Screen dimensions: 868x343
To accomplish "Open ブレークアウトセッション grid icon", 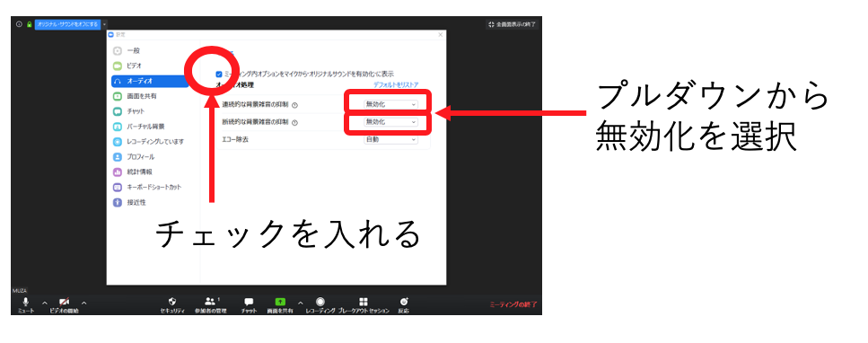I will click(364, 302).
